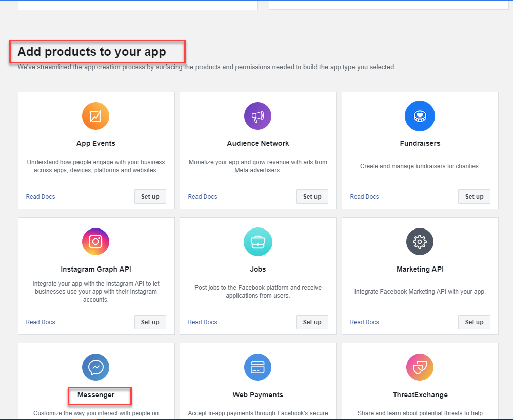
Task: Set up the App Events product
Action: coord(150,197)
